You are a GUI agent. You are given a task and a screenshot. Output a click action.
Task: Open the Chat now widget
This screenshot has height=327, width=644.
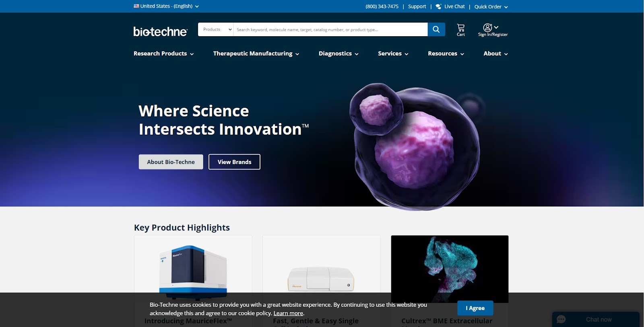point(596,319)
